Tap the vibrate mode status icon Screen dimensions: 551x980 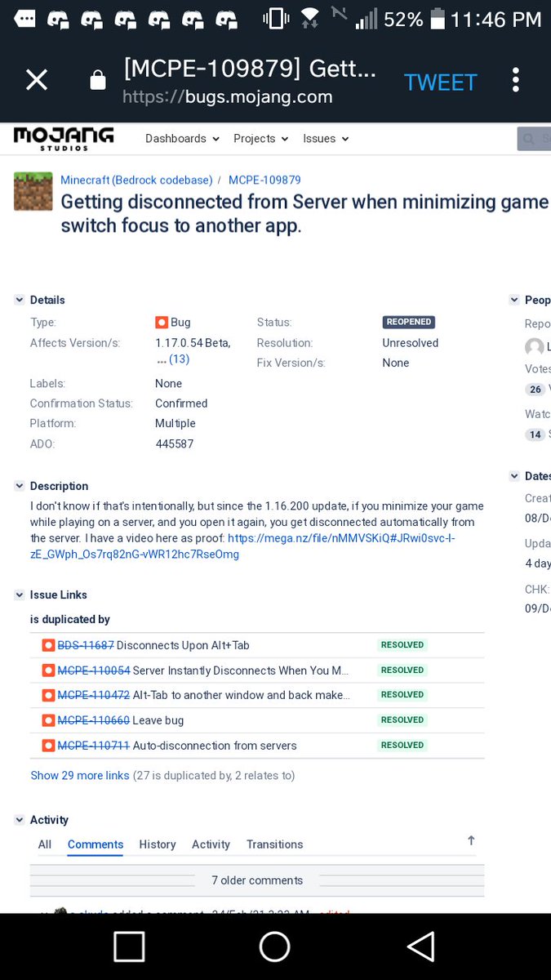click(x=275, y=19)
